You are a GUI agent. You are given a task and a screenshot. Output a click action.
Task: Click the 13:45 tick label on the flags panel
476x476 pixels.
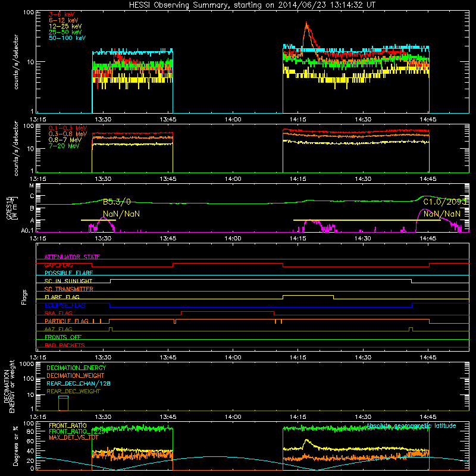point(168,358)
